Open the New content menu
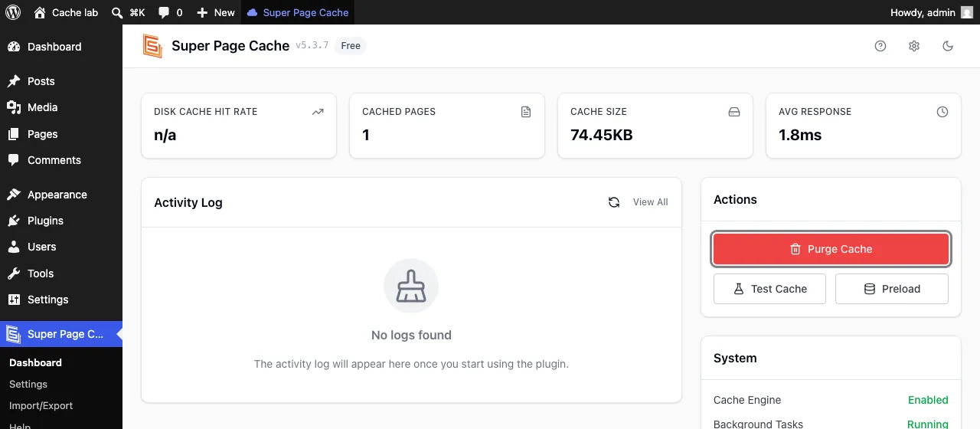Viewport: 980px width, 429px height. (216, 12)
